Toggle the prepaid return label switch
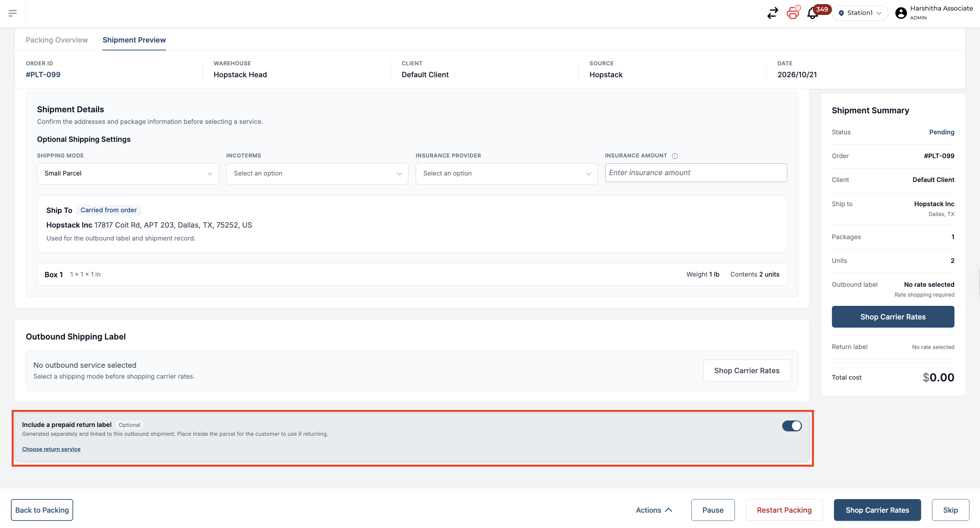 [x=792, y=426]
